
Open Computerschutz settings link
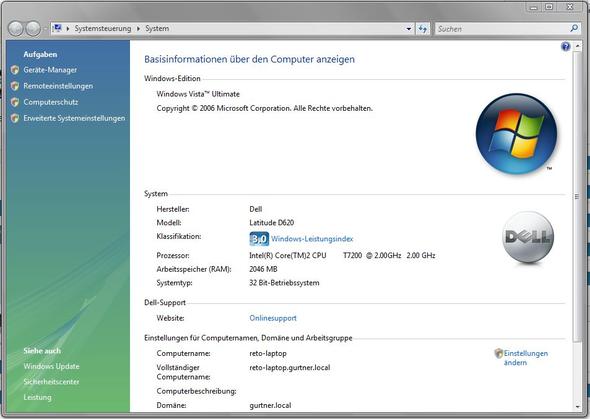51,102
